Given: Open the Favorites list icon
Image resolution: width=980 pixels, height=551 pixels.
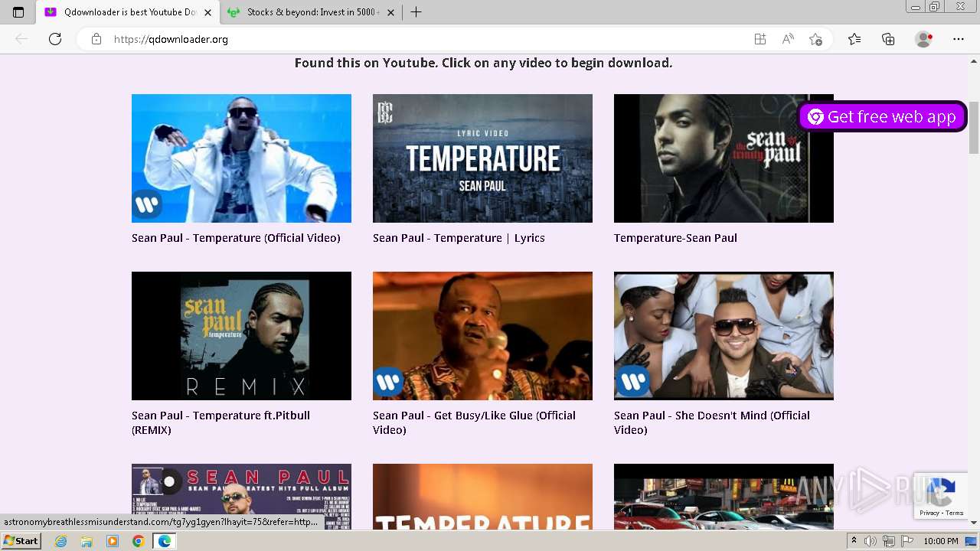Looking at the screenshot, I should (x=854, y=39).
